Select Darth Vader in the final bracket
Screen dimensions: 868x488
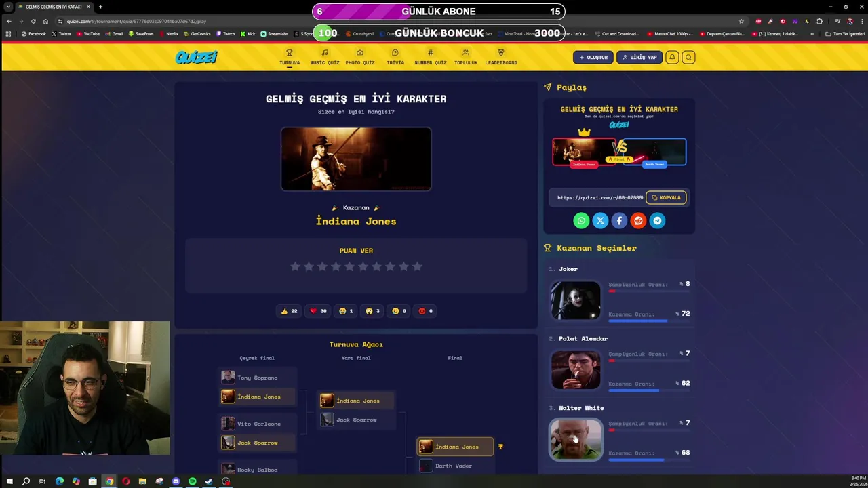(455, 466)
